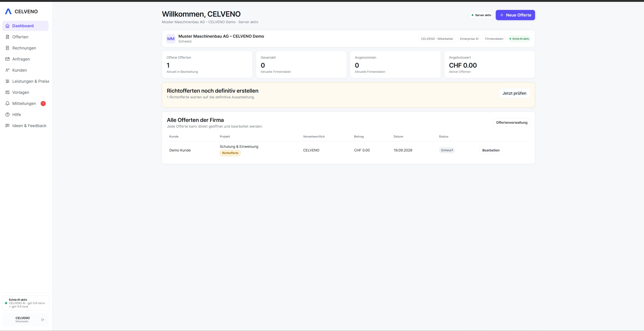Click the Gesendet stat card
644x331 pixels.
(301, 65)
